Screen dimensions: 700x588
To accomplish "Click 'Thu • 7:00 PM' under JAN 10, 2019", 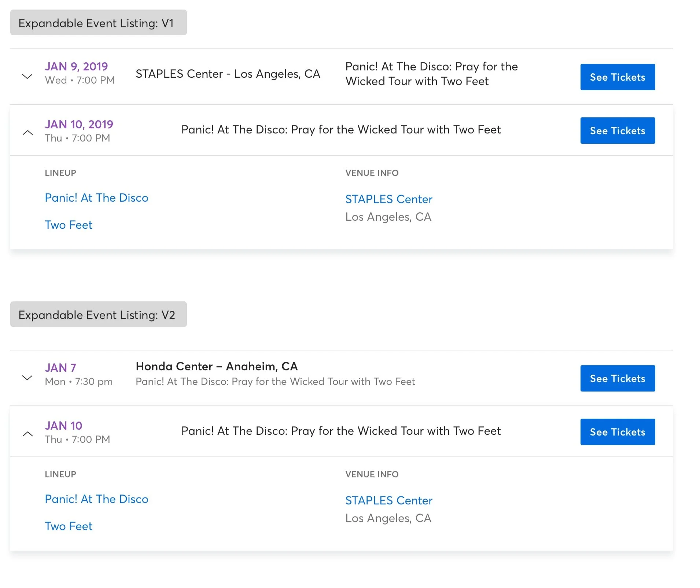I will coord(77,138).
